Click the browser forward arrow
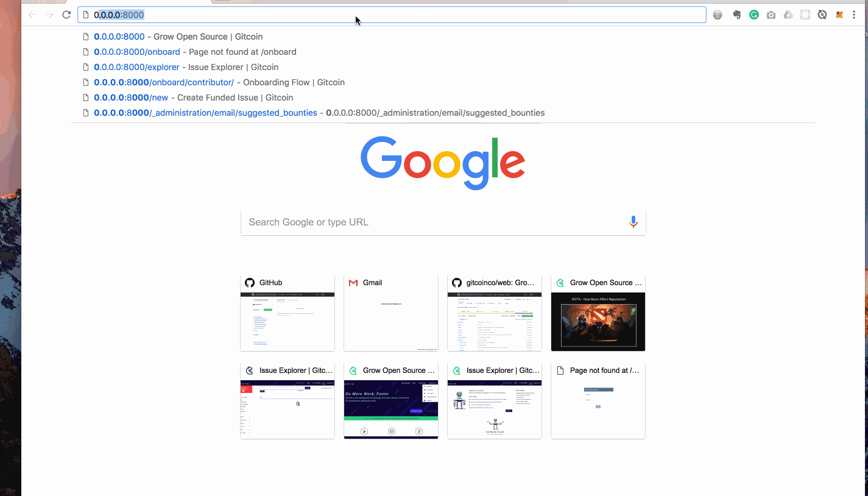The image size is (868, 496). [x=49, y=15]
